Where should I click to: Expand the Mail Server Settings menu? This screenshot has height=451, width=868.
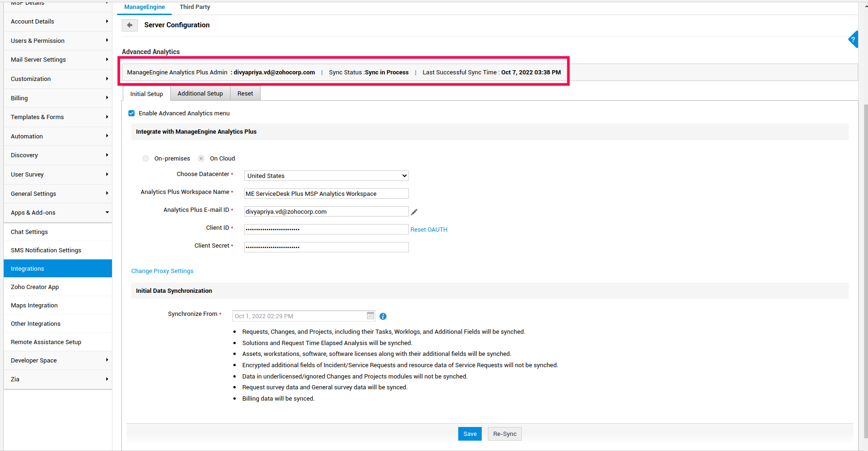[x=58, y=60]
